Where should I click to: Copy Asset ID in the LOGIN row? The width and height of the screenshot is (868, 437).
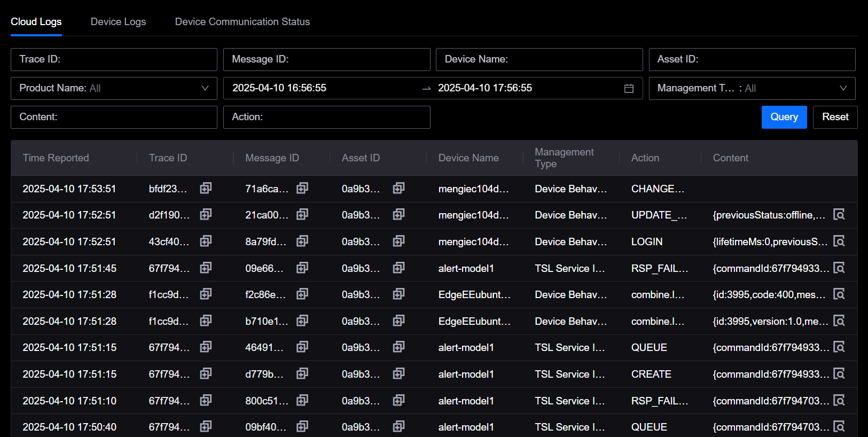pyautogui.click(x=398, y=241)
